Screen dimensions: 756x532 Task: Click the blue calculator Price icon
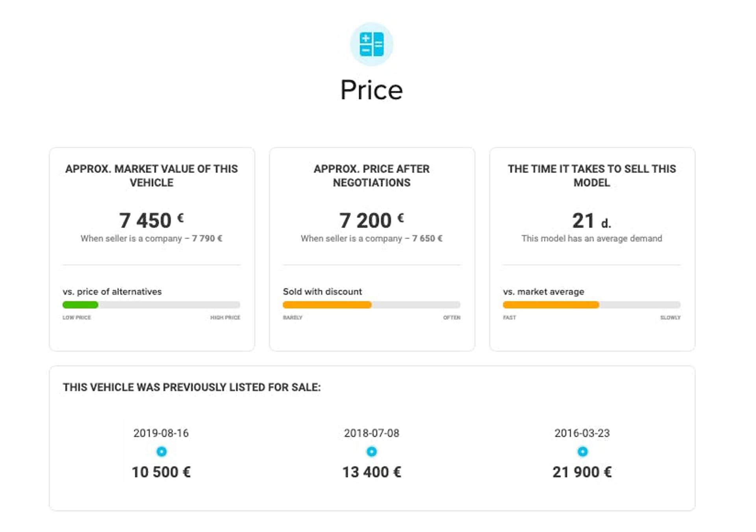pos(371,44)
